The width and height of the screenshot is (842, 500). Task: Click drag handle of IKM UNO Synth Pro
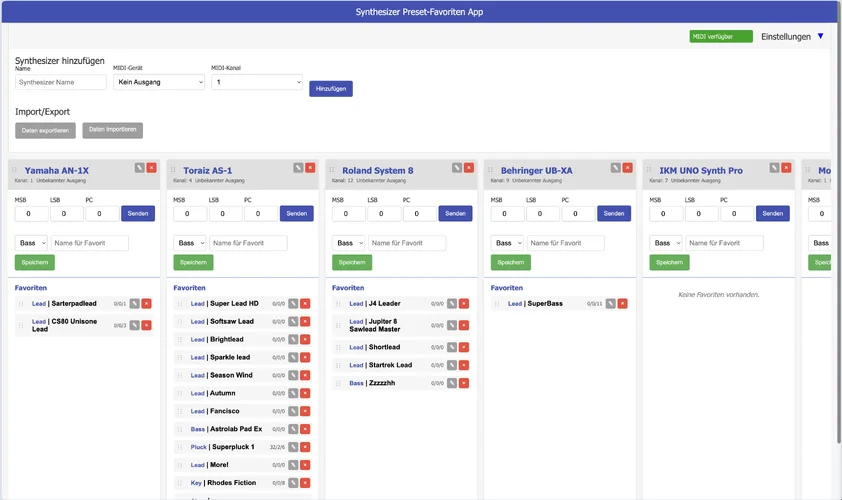[650, 171]
